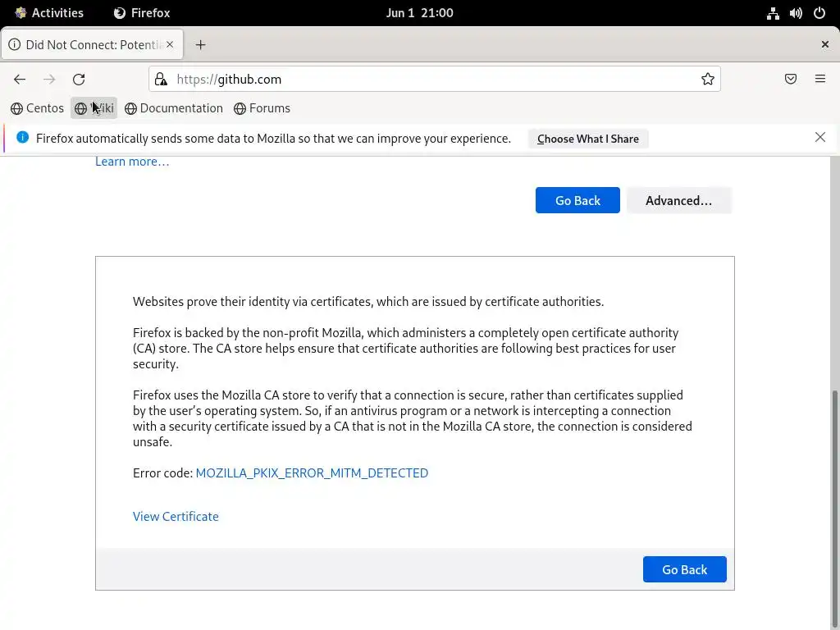Open the Firefox hamburger menu
This screenshot has height=630, width=840.
[820, 80]
